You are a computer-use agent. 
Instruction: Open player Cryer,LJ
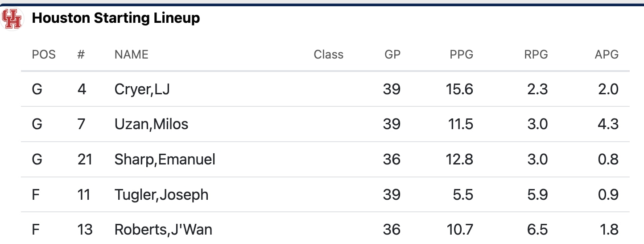coord(142,89)
